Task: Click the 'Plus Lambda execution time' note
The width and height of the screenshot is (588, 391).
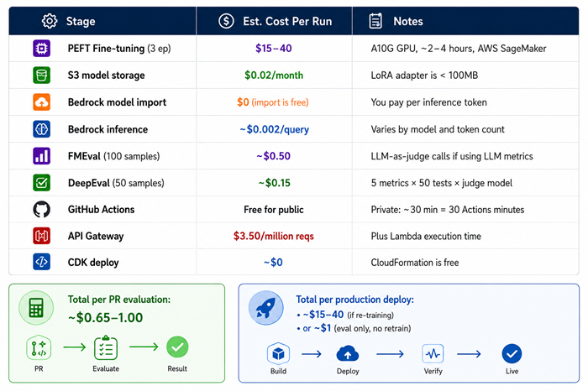Action: pos(426,236)
